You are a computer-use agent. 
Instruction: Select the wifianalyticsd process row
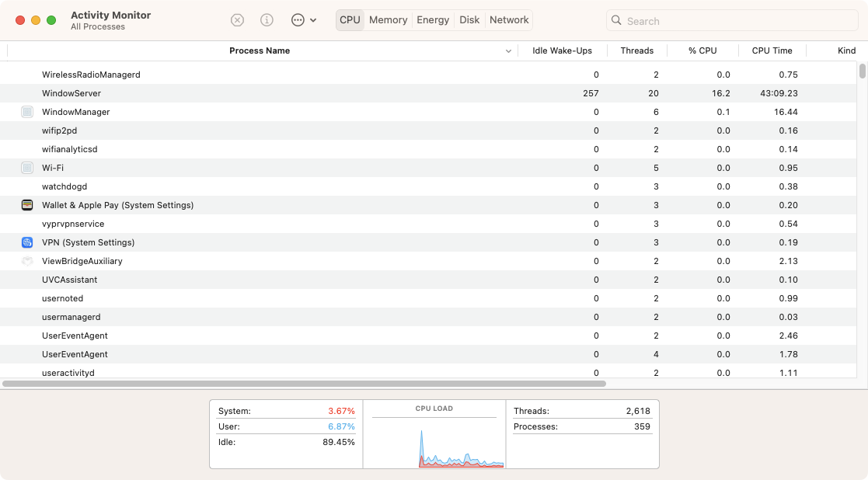coord(428,149)
